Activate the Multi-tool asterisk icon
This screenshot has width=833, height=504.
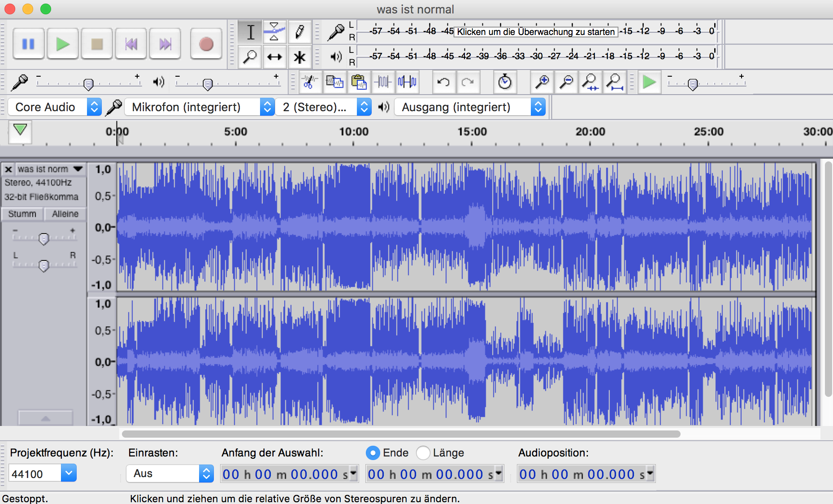(299, 57)
